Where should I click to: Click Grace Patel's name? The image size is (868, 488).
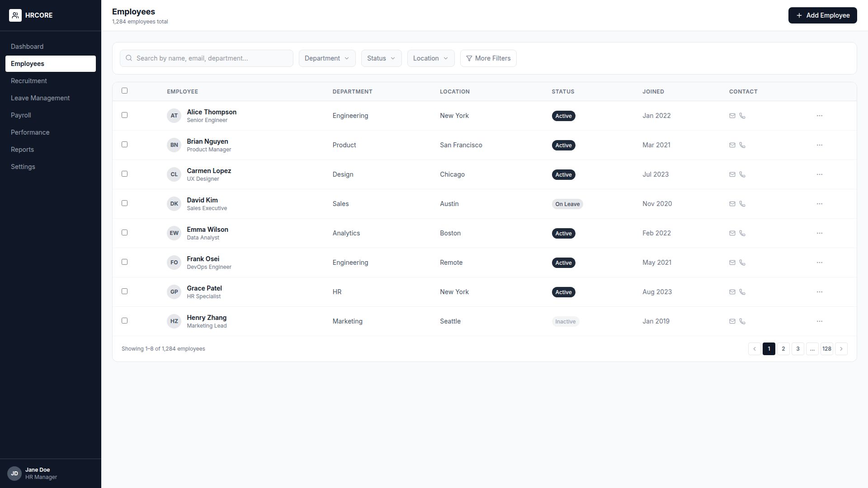(204, 288)
